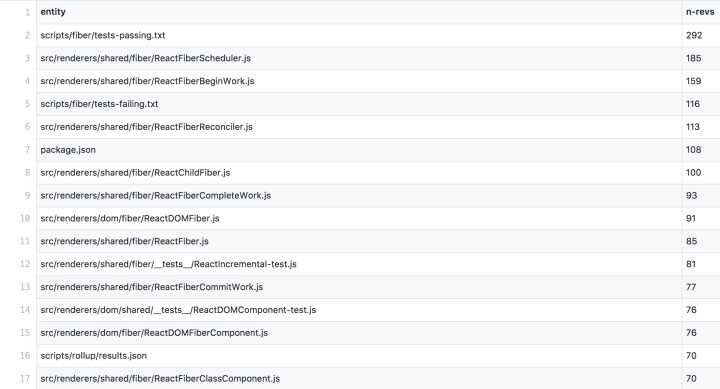Select line number 2
The width and height of the screenshot is (720, 389).
click(x=27, y=35)
